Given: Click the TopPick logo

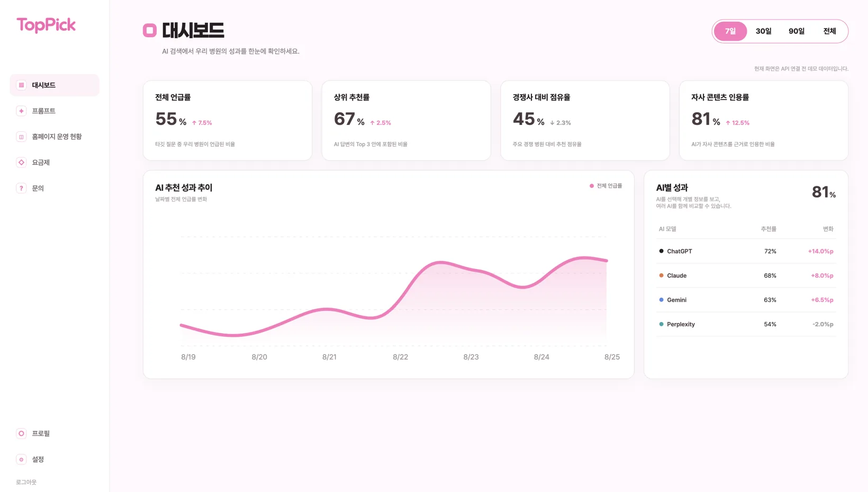Looking at the screenshot, I should (x=46, y=25).
